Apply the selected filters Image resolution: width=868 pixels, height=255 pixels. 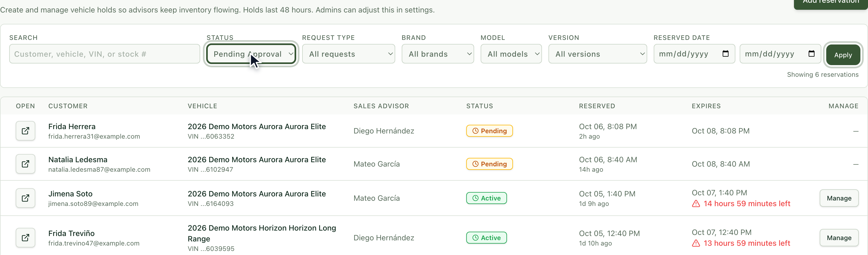(843, 55)
